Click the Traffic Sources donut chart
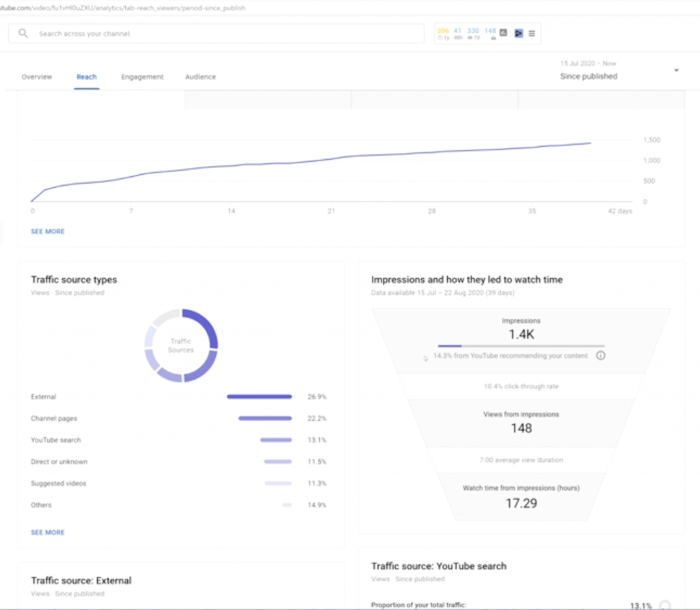 click(x=180, y=346)
